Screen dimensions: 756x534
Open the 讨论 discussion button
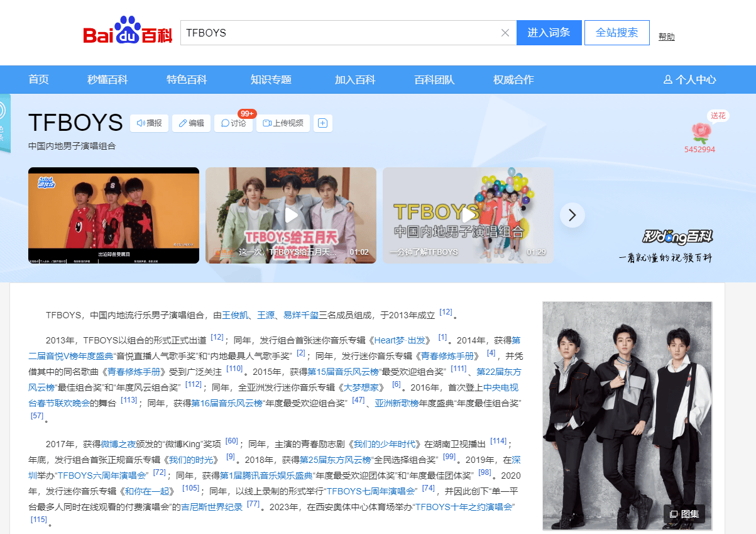[234, 123]
